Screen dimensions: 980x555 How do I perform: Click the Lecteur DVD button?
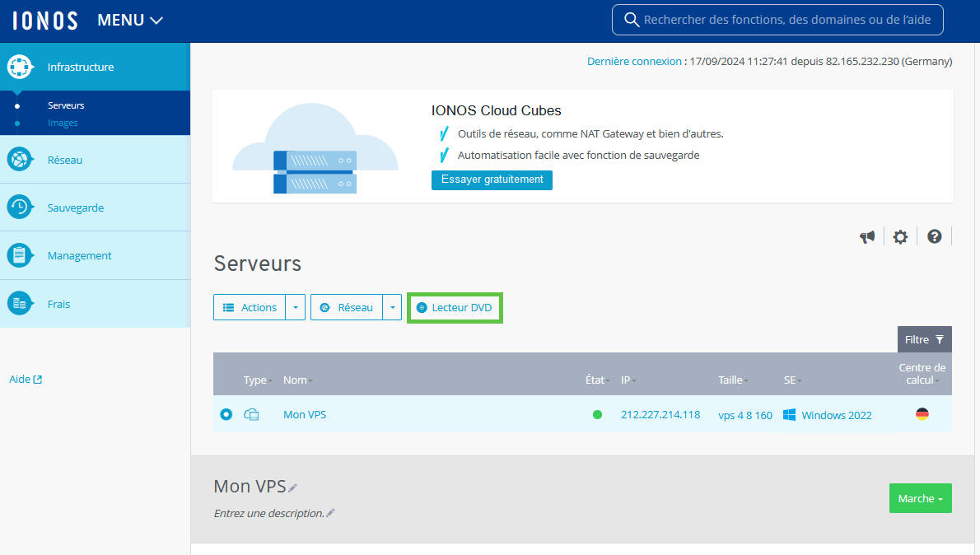[x=455, y=307]
